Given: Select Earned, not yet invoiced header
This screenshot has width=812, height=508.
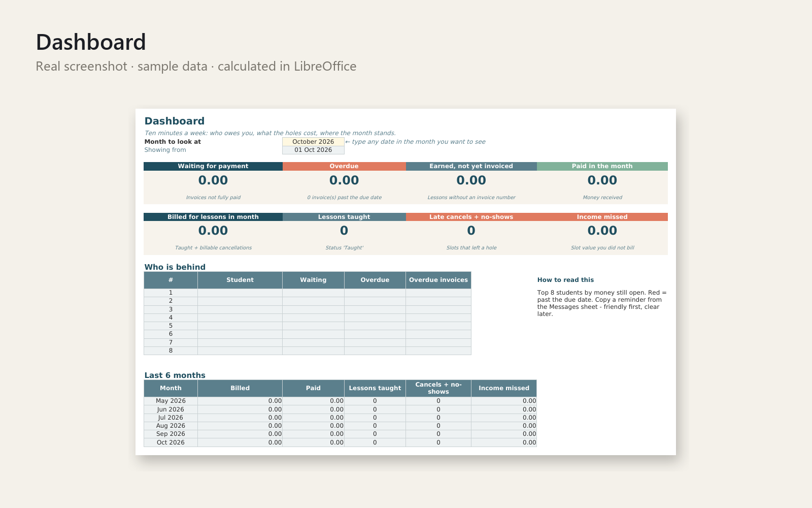Looking at the screenshot, I should [471, 166].
